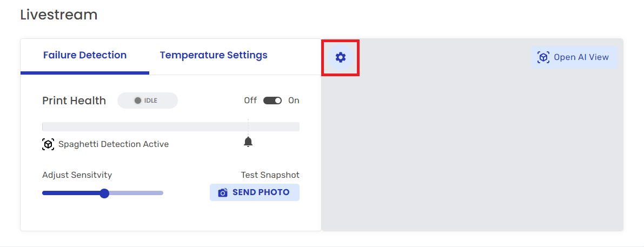Click the IDLE status dot

(138, 101)
